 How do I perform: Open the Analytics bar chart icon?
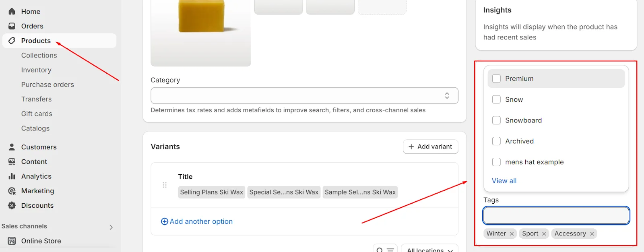(x=12, y=176)
